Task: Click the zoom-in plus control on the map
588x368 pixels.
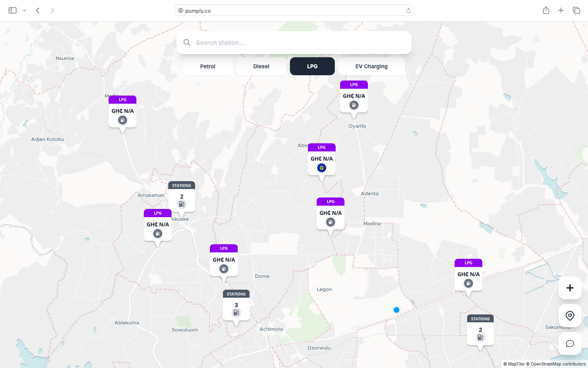Action: click(x=570, y=288)
